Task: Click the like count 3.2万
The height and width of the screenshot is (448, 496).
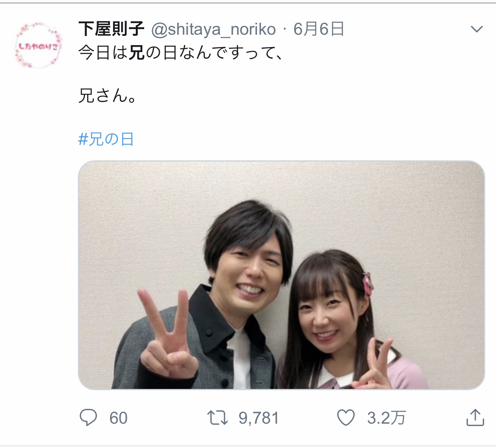Action: [x=386, y=418]
